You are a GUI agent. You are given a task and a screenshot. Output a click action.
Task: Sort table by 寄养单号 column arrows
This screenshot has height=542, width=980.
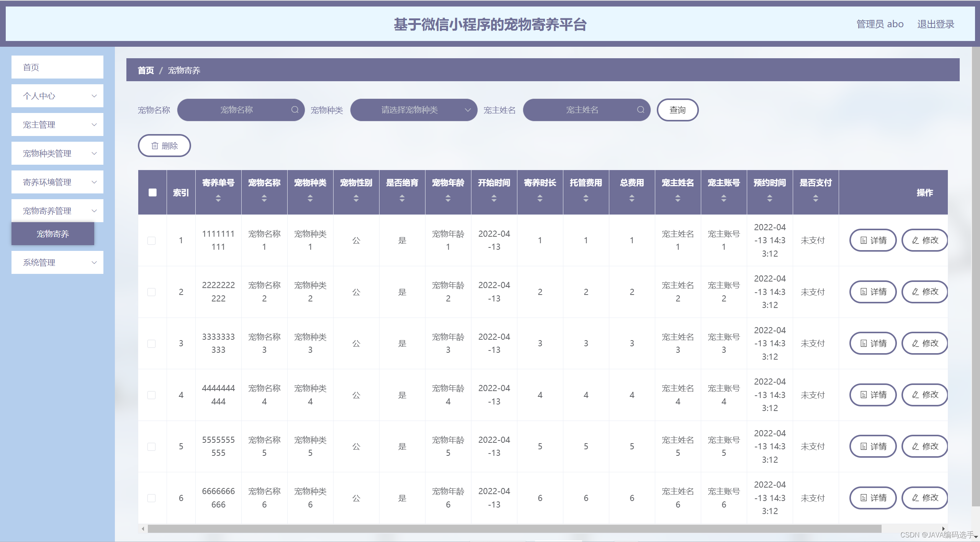click(218, 198)
